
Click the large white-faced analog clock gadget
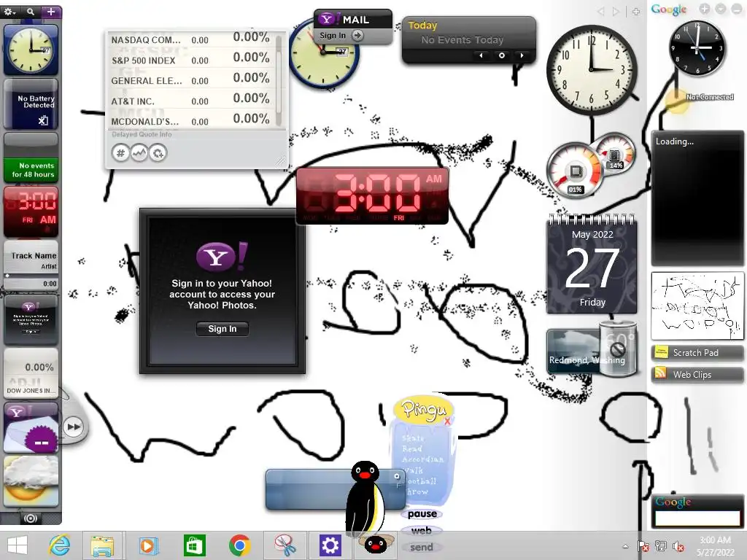pyautogui.click(x=591, y=69)
